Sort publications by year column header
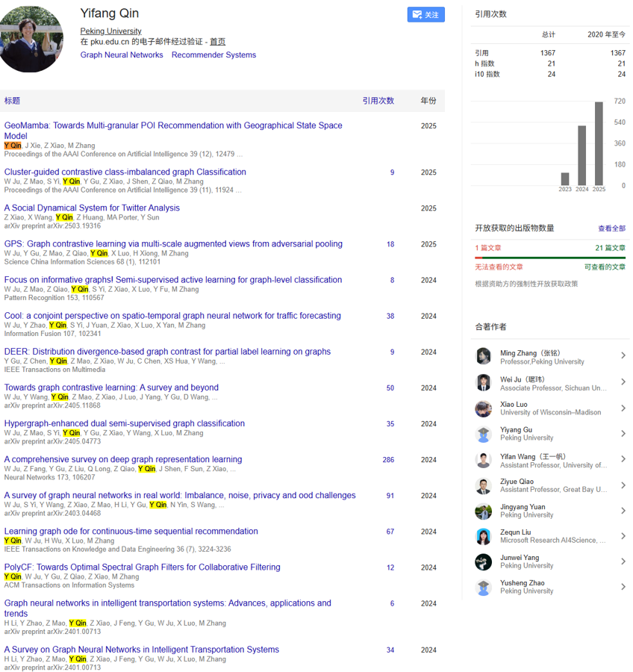This screenshot has height=672, width=633. [428, 101]
